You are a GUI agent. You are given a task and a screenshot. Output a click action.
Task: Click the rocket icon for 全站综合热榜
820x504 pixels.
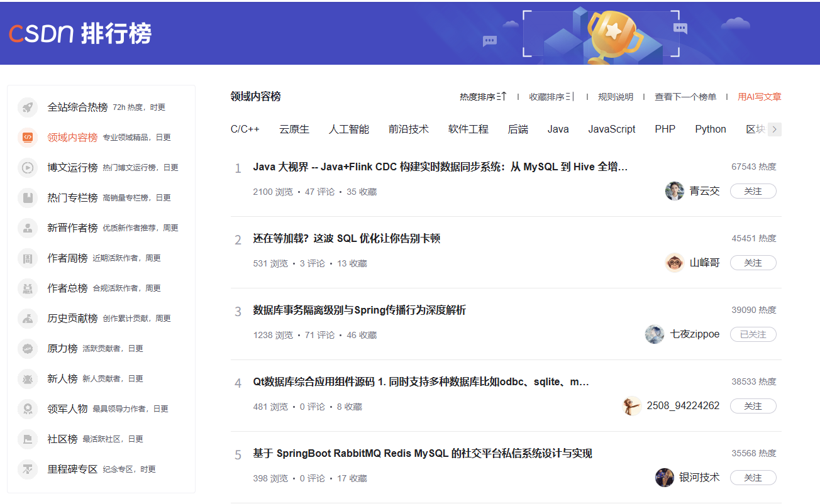[28, 107]
